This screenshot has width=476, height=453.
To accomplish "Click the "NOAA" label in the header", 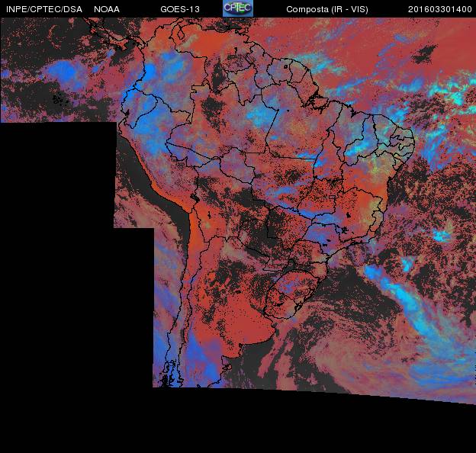I will [107, 9].
